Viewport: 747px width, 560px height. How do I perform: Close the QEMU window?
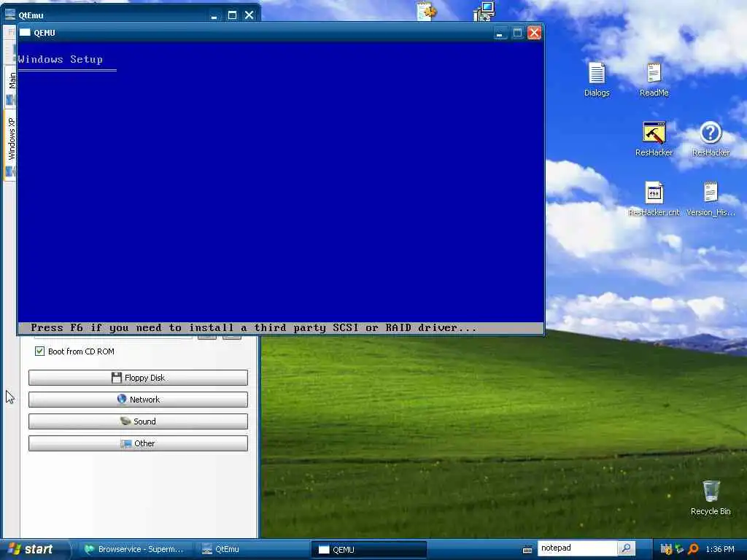[x=535, y=33]
